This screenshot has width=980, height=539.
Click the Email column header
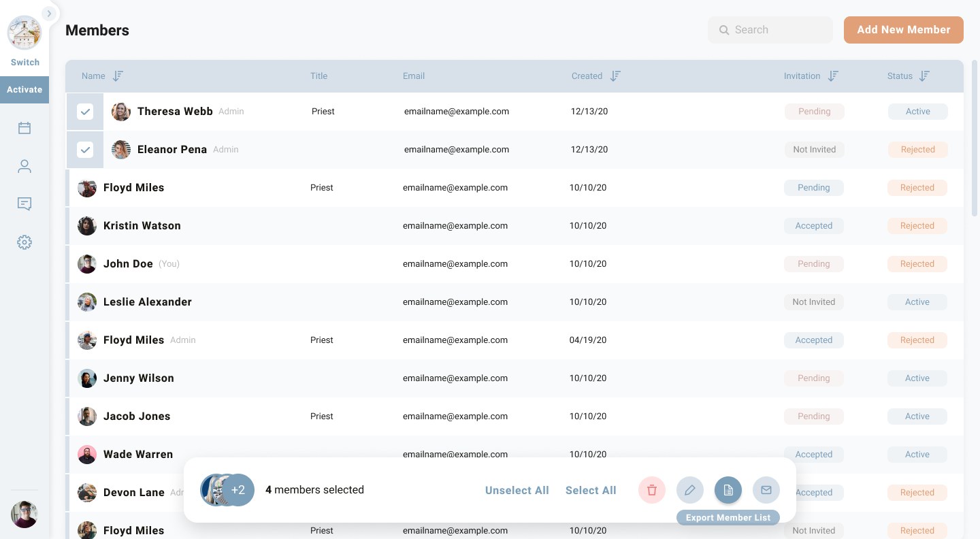pos(414,76)
